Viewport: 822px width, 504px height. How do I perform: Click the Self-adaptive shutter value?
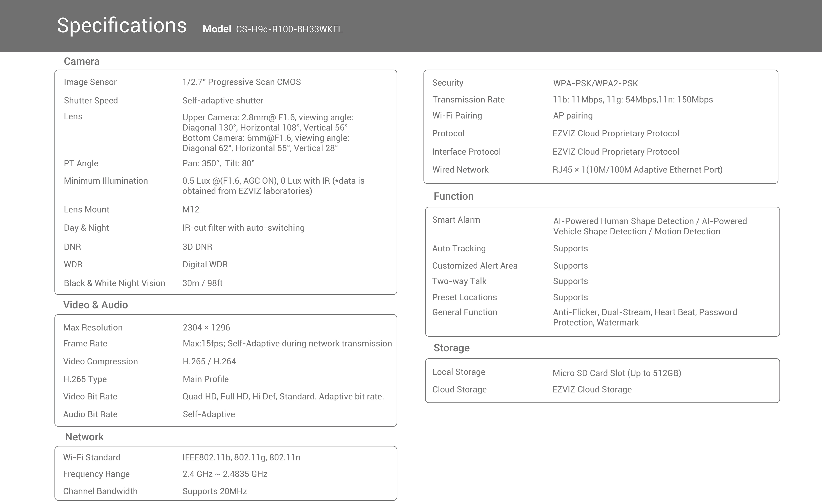[223, 100]
